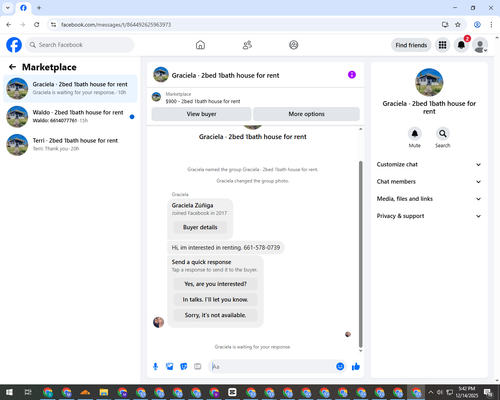Screen dimensions: 500x400
Task: Open Chrome profile icon
Action: [x=477, y=25]
